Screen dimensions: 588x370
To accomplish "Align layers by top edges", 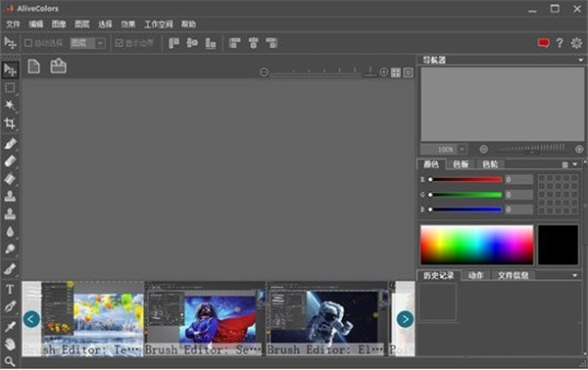I will [173, 43].
